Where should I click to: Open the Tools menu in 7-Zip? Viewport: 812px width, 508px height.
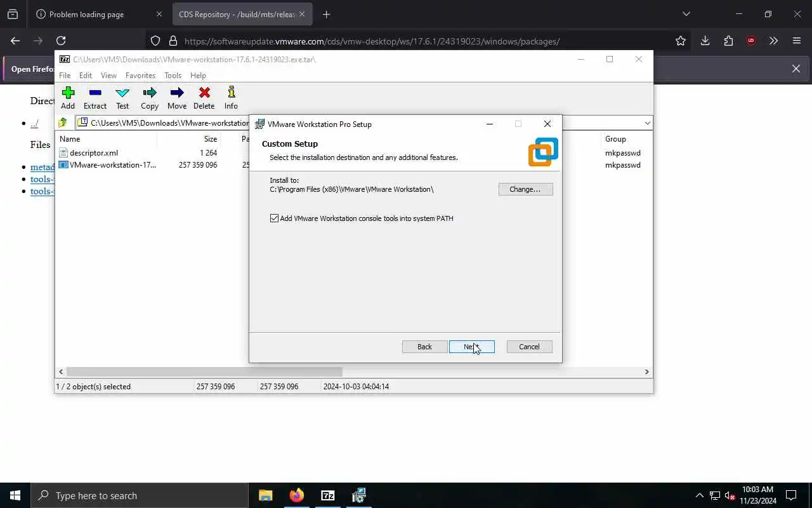pos(173,75)
